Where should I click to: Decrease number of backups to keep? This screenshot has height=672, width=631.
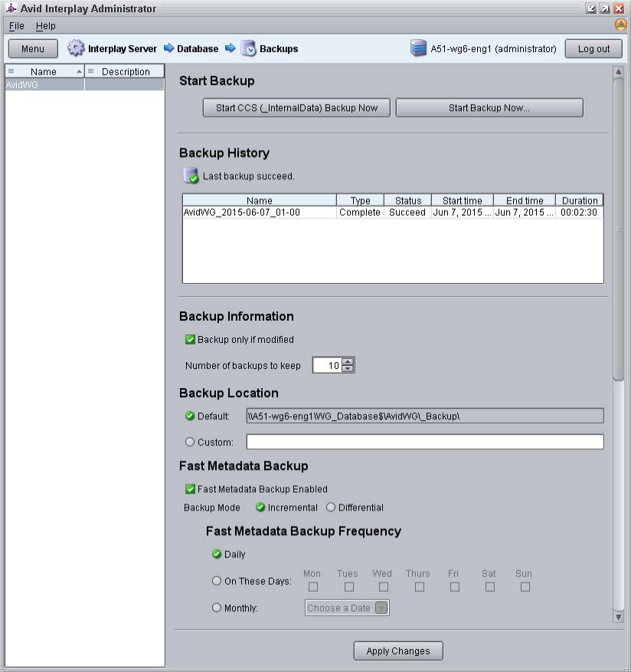click(348, 369)
